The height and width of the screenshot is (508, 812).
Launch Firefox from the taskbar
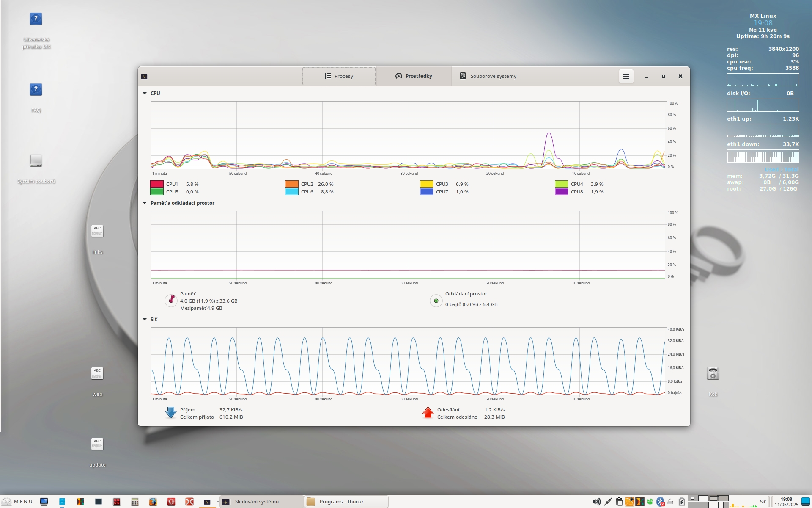pos(153,502)
